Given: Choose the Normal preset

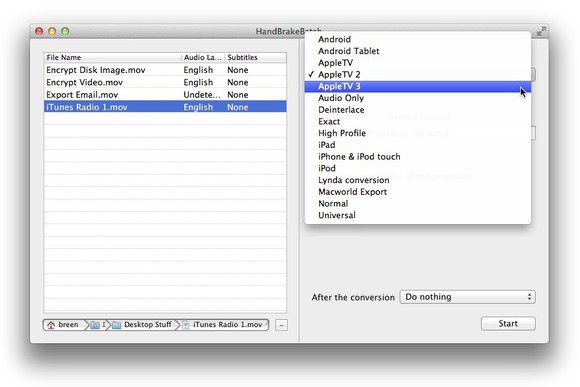Looking at the screenshot, I should click(x=418, y=203).
